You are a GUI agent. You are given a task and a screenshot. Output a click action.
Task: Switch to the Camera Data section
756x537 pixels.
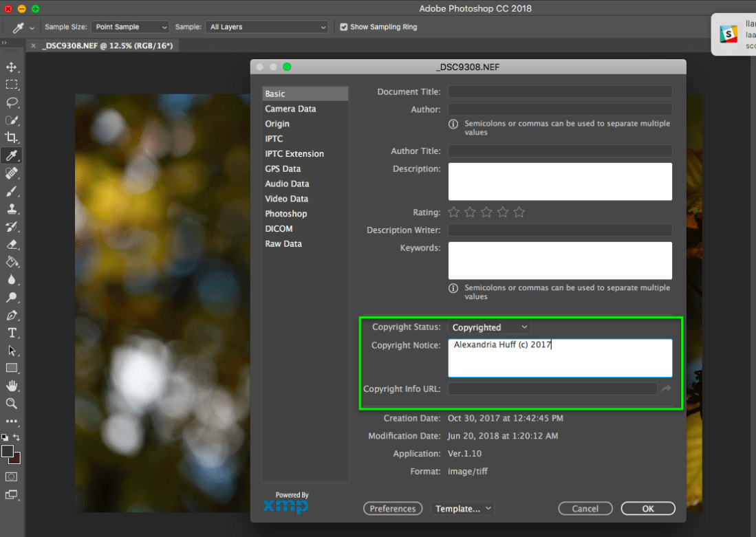[290, 108]
